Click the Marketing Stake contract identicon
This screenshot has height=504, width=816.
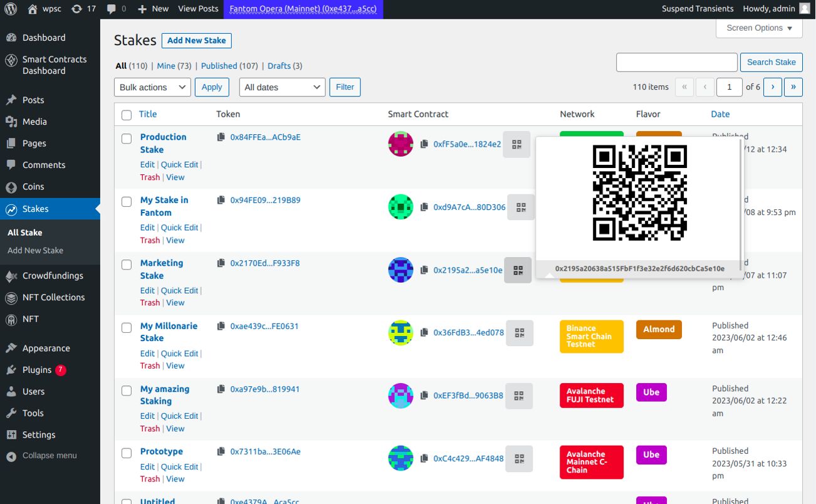pyautogui.click(x=400, y=270)
